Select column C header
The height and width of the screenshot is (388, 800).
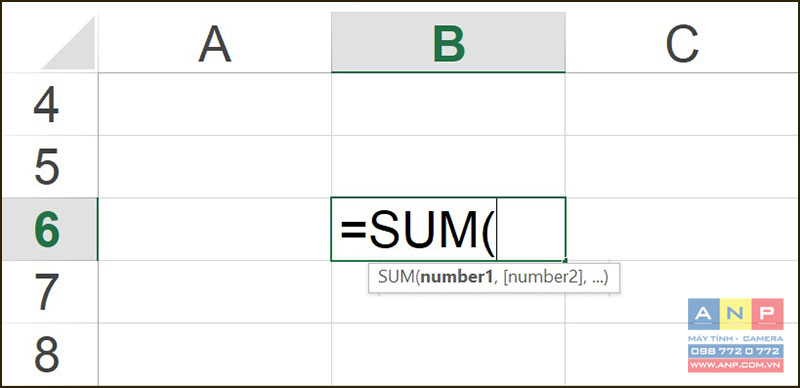[682, 43]
